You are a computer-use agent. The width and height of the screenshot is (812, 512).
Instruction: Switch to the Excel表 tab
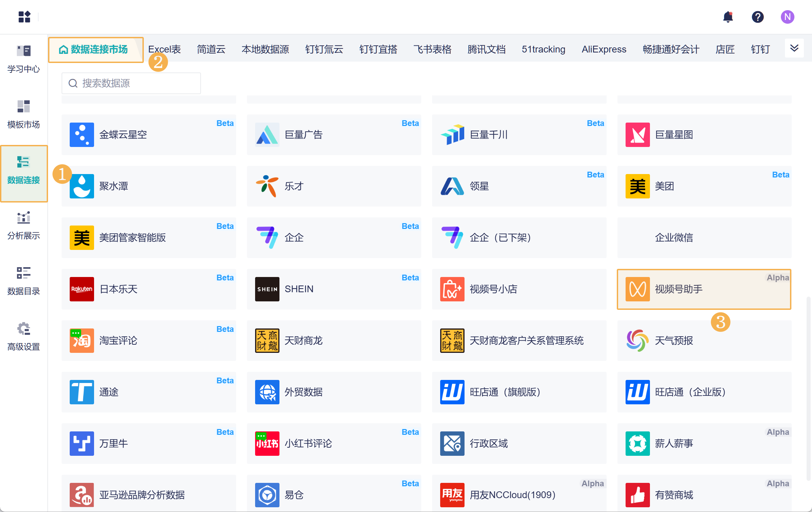pos(165,49)
